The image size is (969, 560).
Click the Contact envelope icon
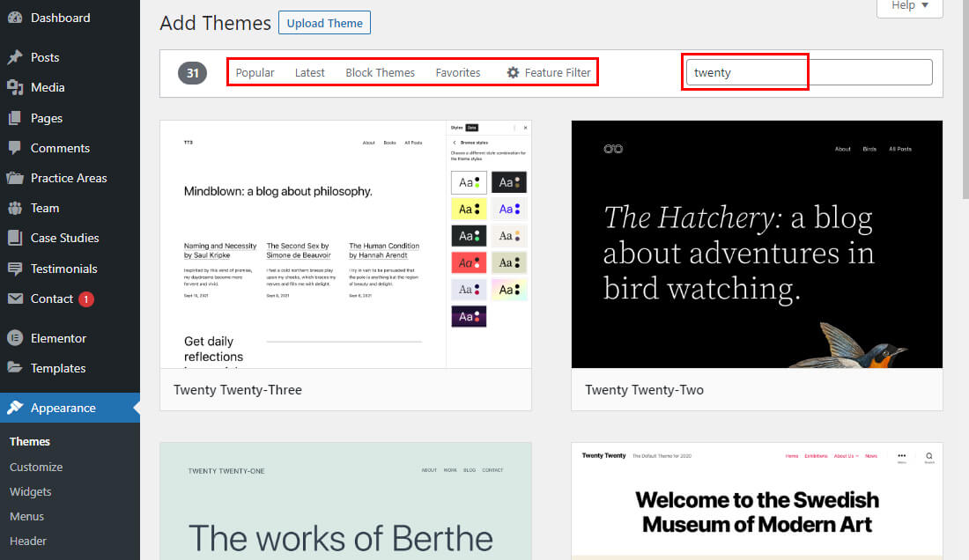(15, 298)
